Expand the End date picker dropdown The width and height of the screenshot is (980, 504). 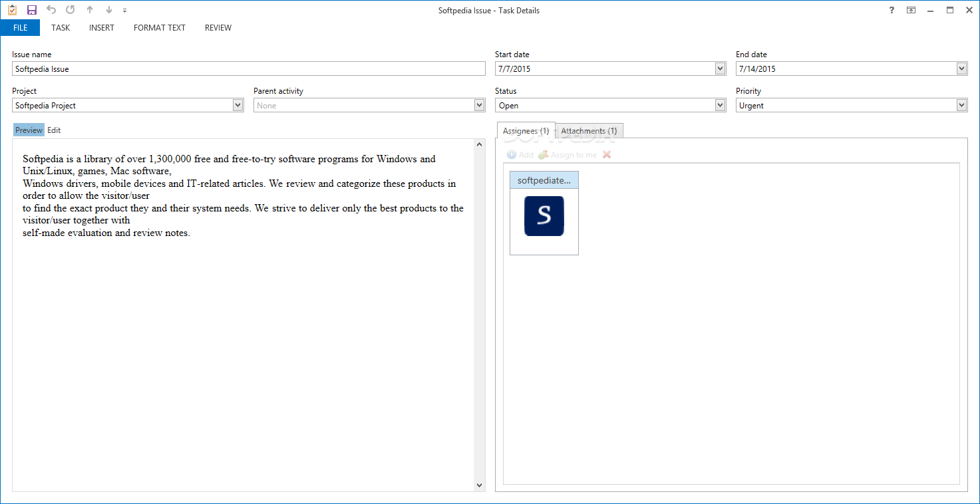[x=961, y=68]
